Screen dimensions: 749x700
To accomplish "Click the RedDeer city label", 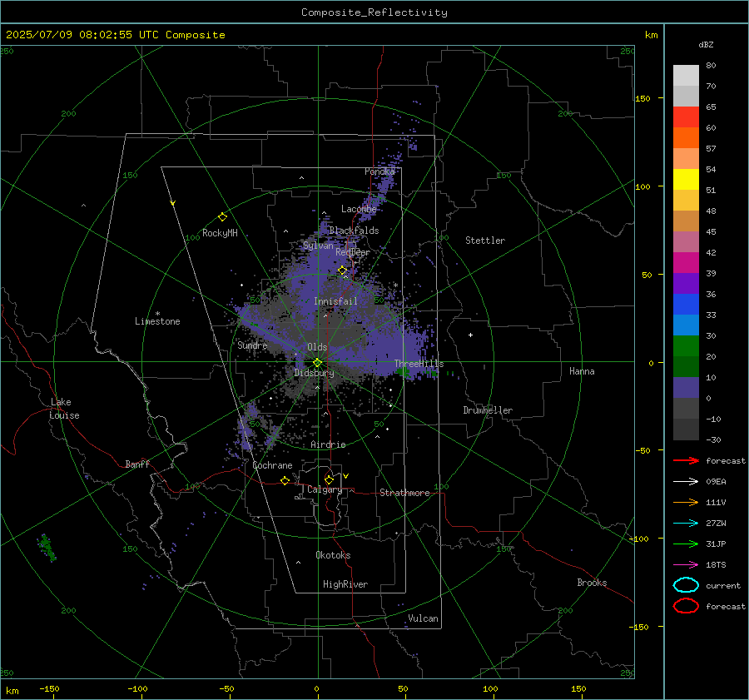I will click(x=353, y=252).
